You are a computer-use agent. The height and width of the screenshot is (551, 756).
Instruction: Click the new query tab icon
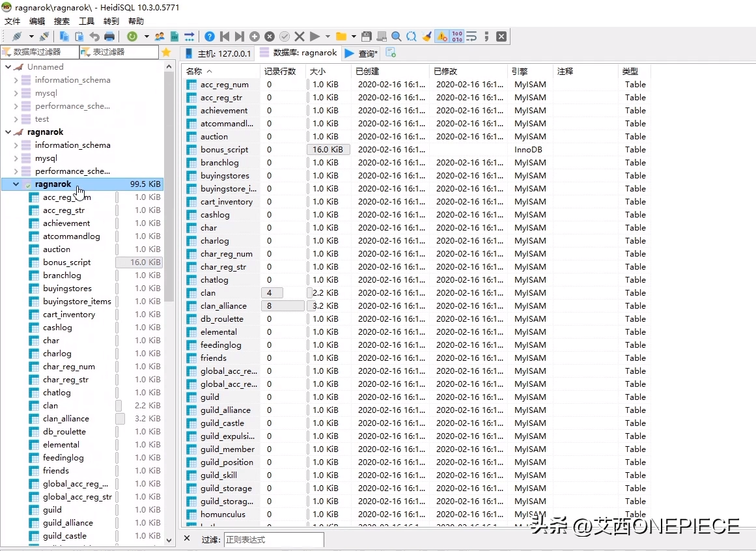pos(391,53)
